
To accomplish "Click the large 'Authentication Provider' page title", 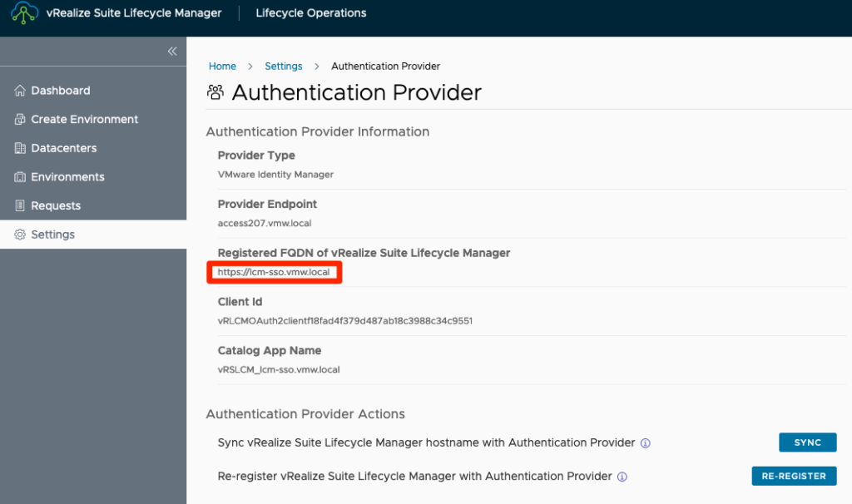I will [x=357, y=92].
